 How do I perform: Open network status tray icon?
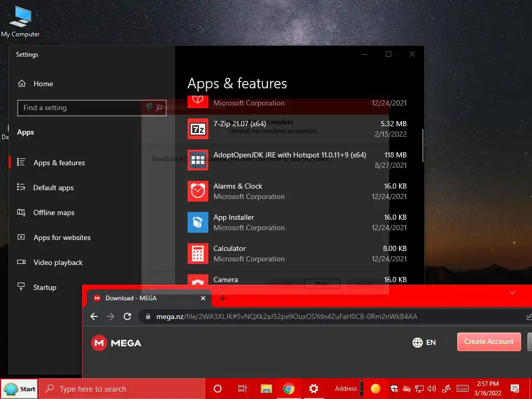pos(419,389)
